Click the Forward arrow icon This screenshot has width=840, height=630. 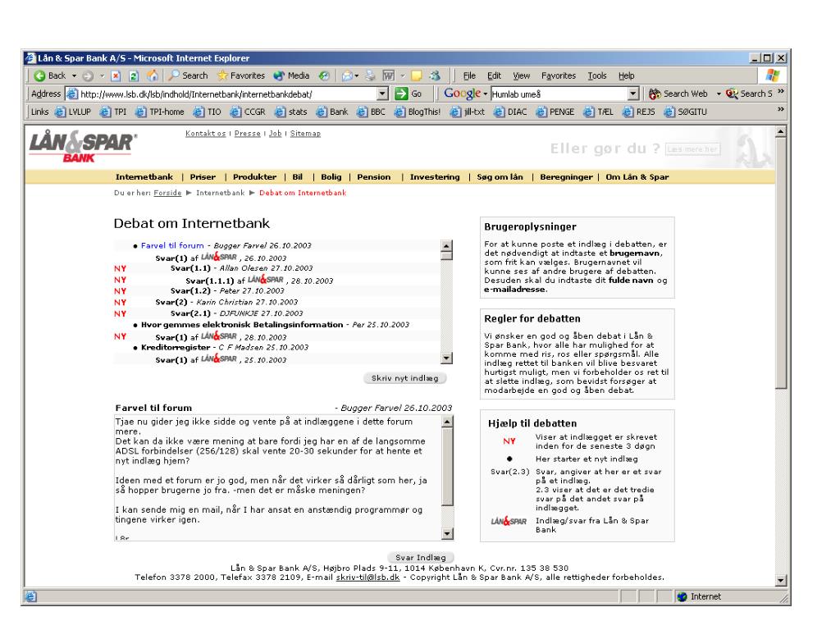tap(88, 76)
